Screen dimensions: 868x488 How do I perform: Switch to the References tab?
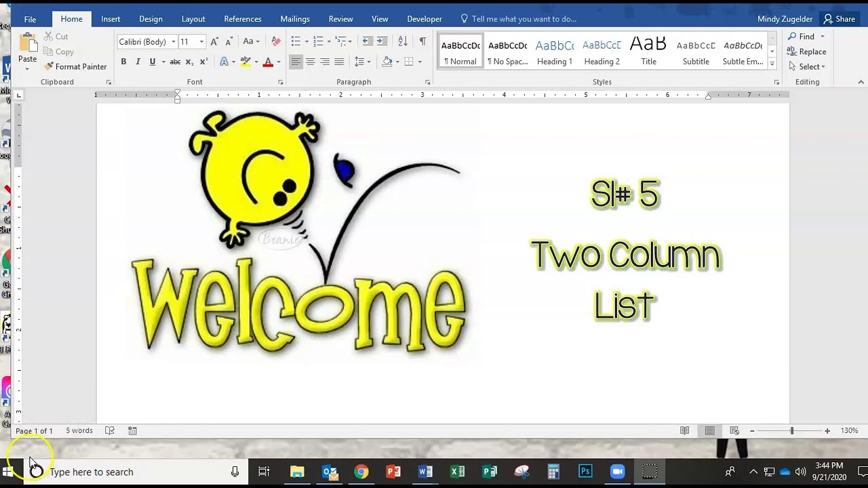243,19
